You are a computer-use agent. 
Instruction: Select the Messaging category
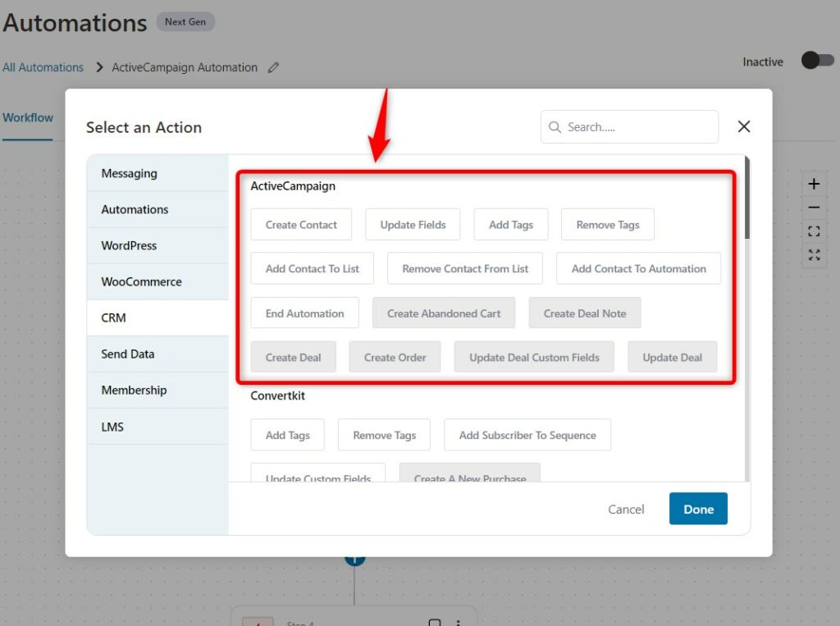(x=157, y=174)
